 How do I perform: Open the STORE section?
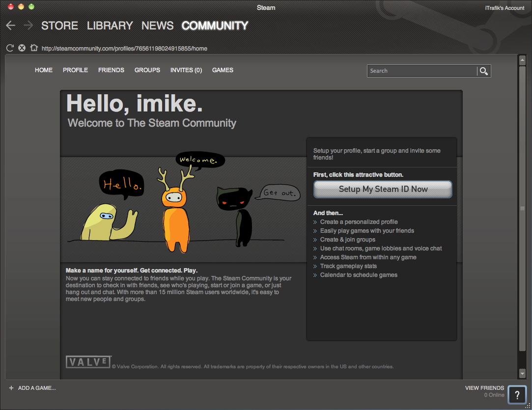tap(60, 26)
